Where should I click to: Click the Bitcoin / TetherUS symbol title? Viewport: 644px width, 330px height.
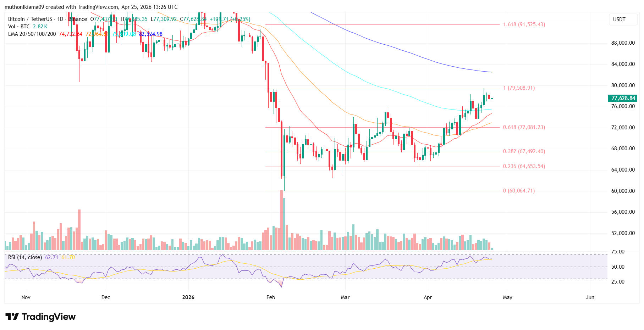[x=30, y=19]
